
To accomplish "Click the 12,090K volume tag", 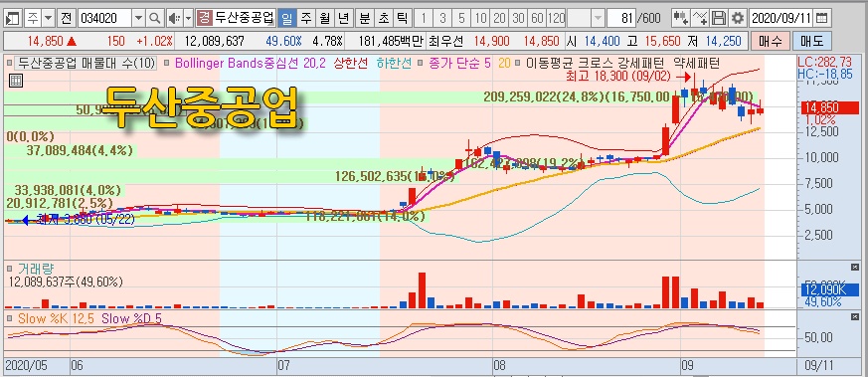I will 829,289.
